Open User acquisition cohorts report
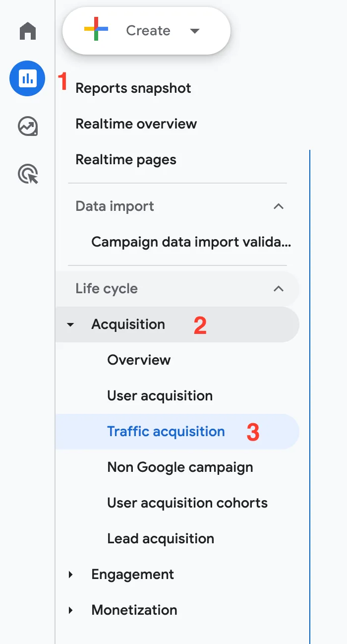This screenshot has height=644, width=347. pyautogui.click(x=187, y=503)
